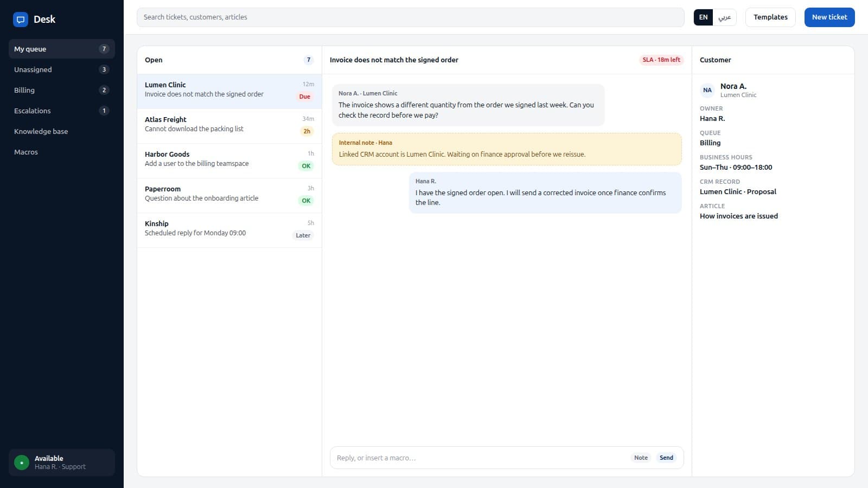The width and height of the screenshot is (868, 488).
Task: Click the internal note by Hana
Action: 507,149
